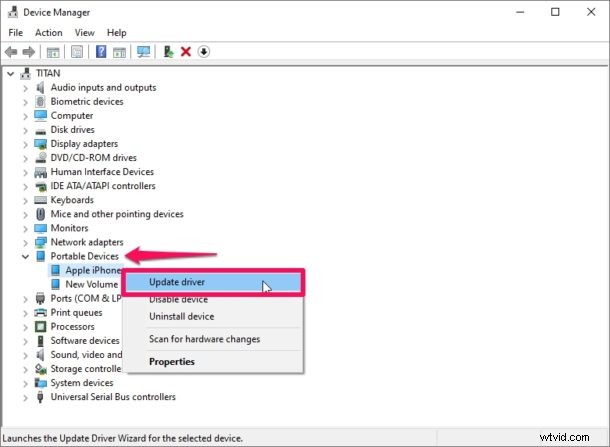Open the File menu
This screenshot has width=610, height=447.
pos(16,33)
